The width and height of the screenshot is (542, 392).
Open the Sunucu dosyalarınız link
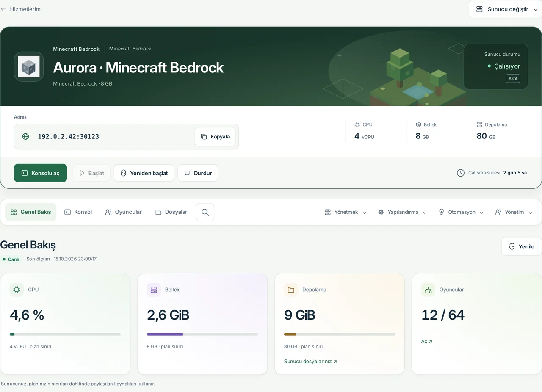pos(310,362)
